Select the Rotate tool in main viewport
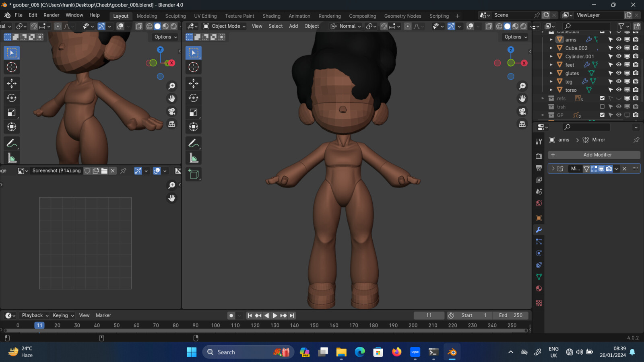Viewport: 644px width, 362px height. pyautogui.click(x=194, y=98)
